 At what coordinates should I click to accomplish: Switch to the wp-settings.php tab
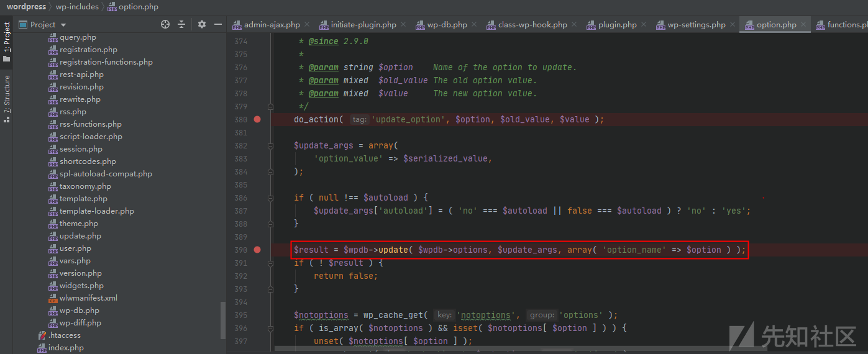(696, 25)
